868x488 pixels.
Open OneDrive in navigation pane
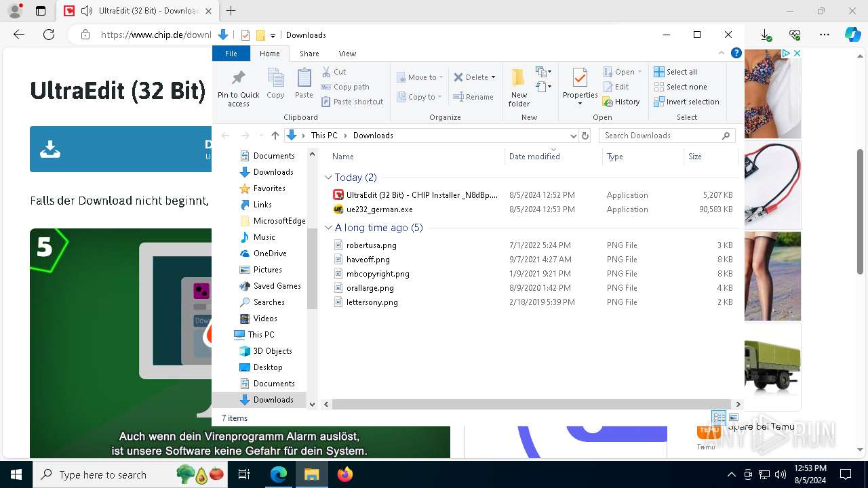pyautogui.click(x=269, y=253)
